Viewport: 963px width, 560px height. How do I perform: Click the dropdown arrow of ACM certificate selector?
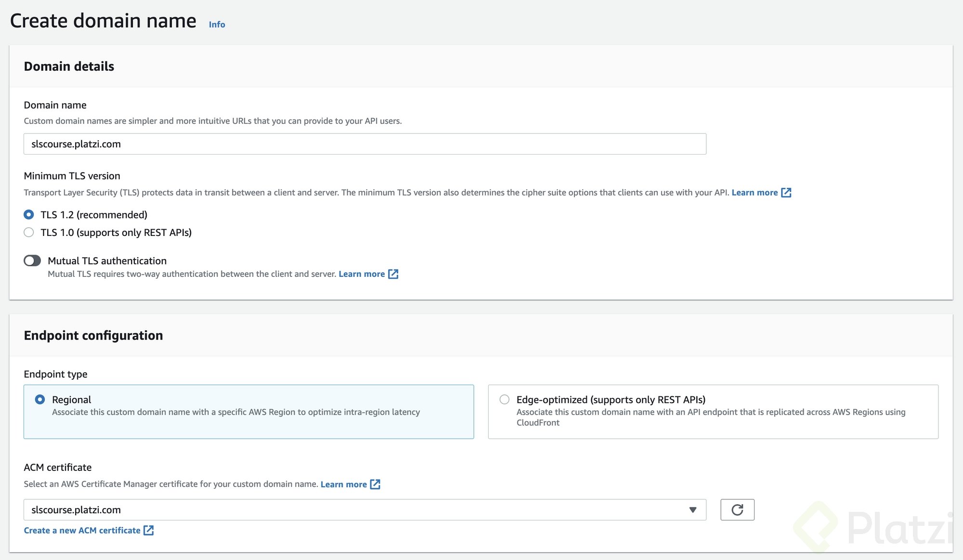click(692, 509)
